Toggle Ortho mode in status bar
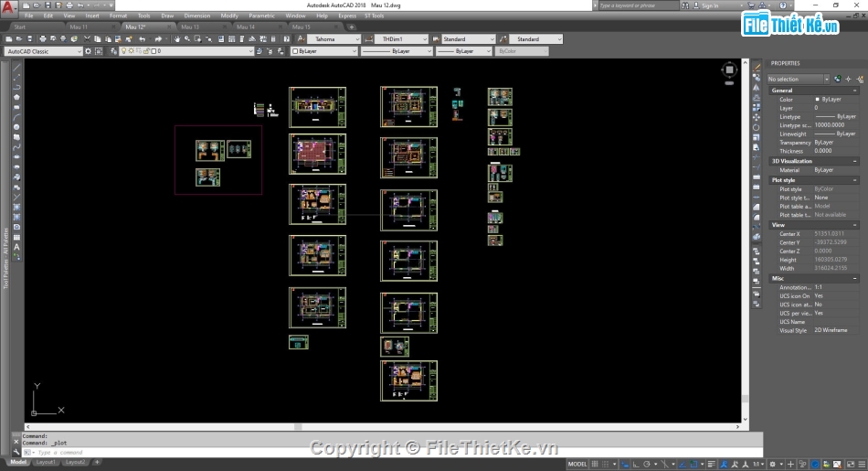Screen dimensions: 868x471 coord(636,464)
